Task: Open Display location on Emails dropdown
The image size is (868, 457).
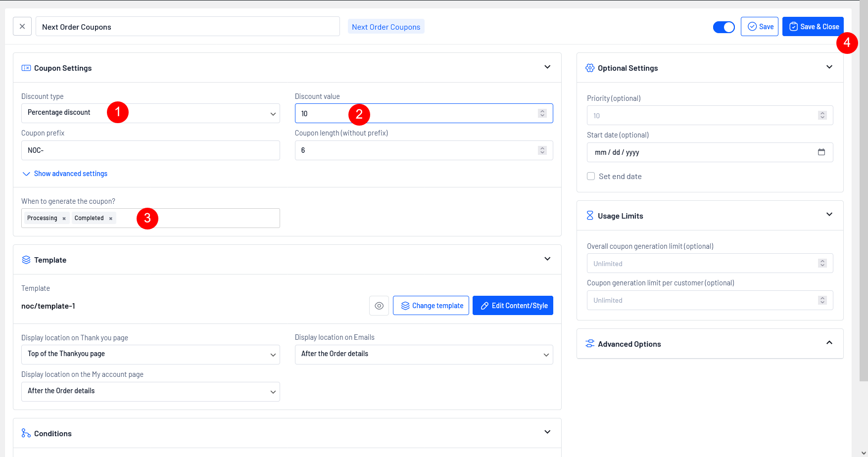Action: point(424,354)
